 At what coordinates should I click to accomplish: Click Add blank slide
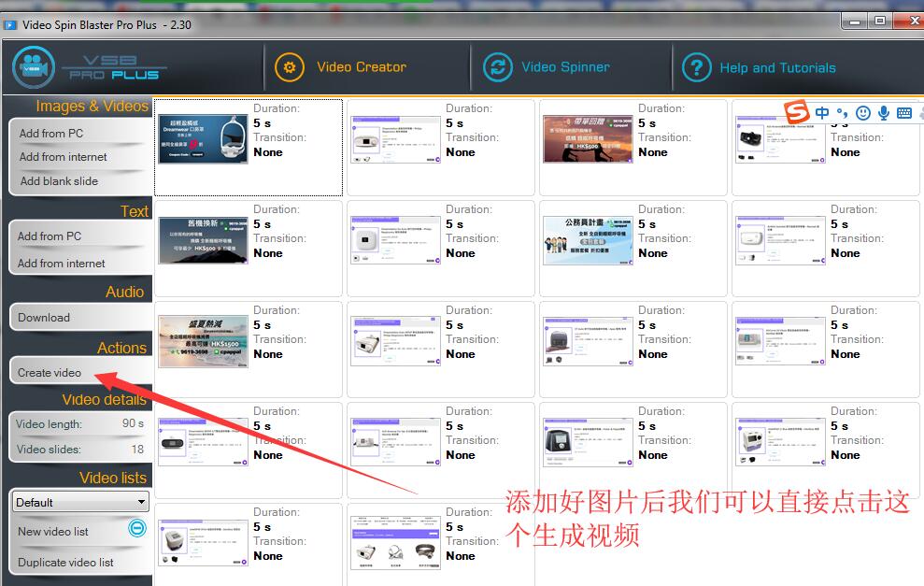point(59,181)
